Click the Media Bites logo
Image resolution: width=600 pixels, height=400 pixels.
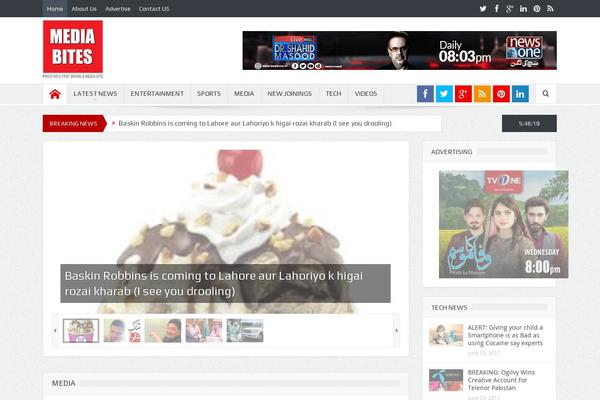[x=73, y=49]
